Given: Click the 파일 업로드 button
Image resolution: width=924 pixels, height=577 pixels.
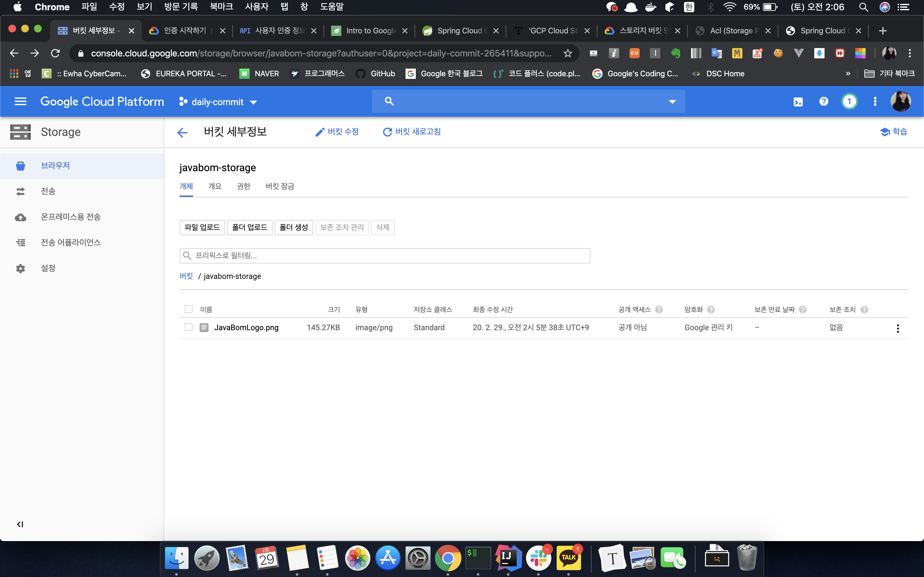Looking at the screenshot, I should [x=202, y=228].
